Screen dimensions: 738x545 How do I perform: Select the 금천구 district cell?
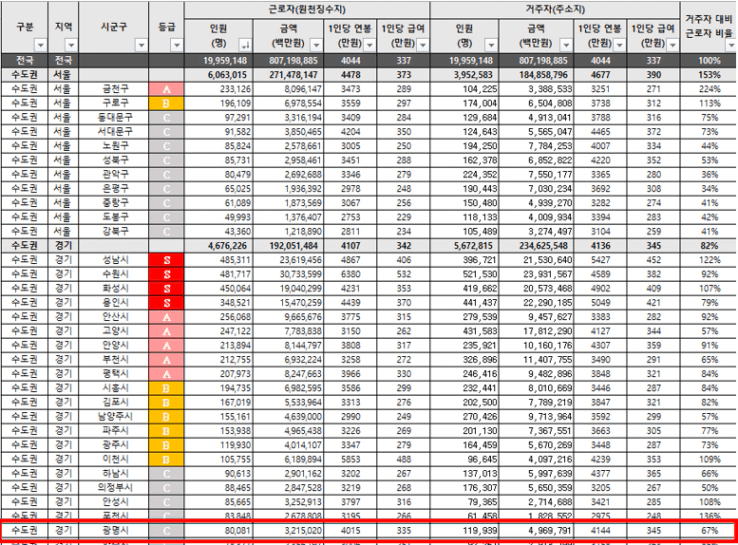point(113,89)
